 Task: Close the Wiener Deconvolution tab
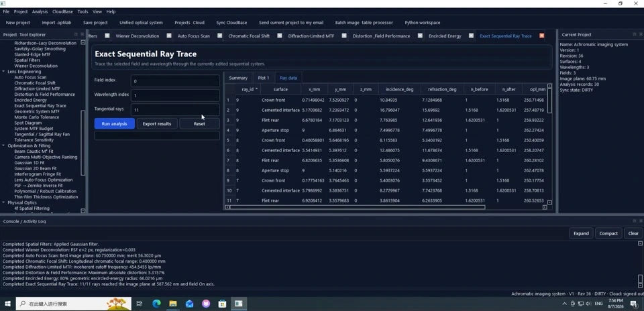click(169, 36)
